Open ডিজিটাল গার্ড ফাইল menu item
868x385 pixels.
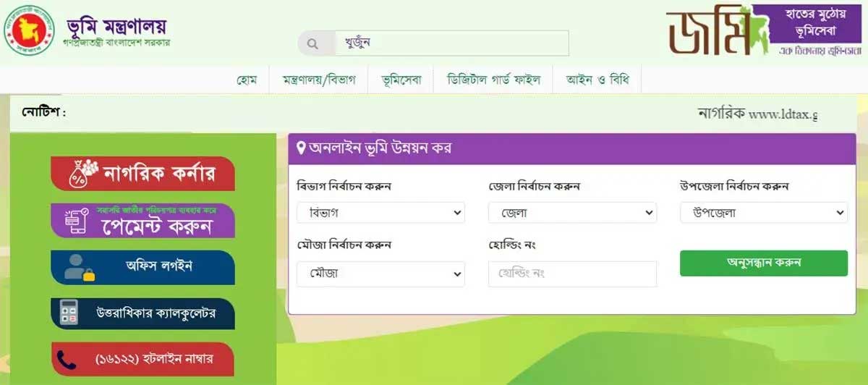(x=493, y=80)
